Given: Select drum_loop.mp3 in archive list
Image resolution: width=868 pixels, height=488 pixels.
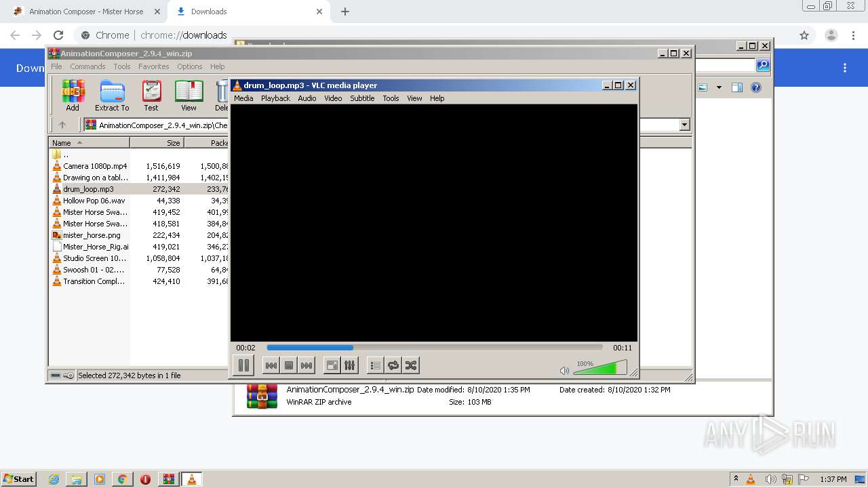Looking at the screenshot, I should pos(89,189).
